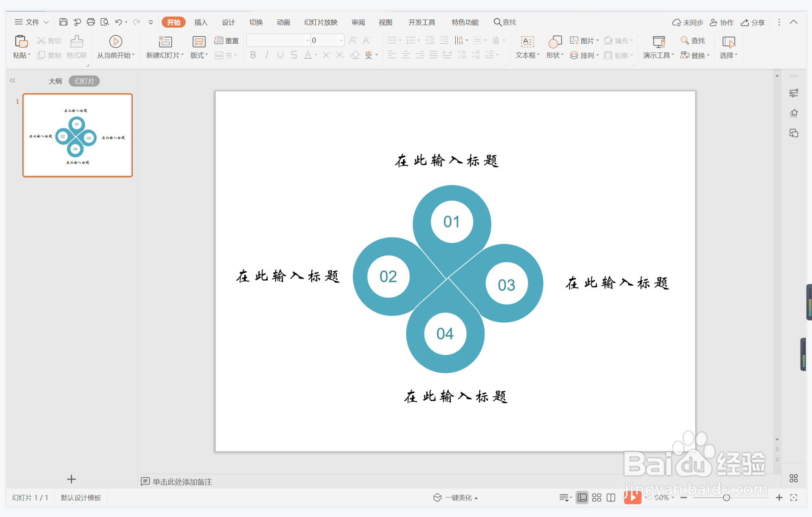
Task: Click the New Slide icon
Action: click(165, 41)
